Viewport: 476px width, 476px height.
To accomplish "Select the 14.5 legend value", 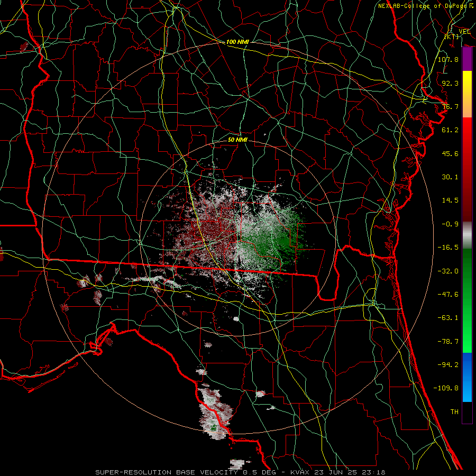I will pyautogui.click(x=450, y=200).
